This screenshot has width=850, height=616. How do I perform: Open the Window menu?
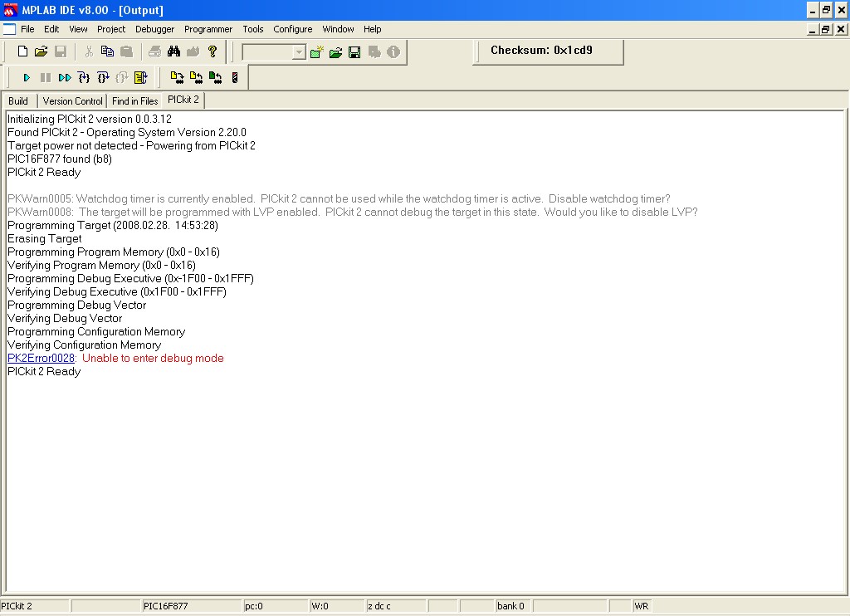(339, 29)
